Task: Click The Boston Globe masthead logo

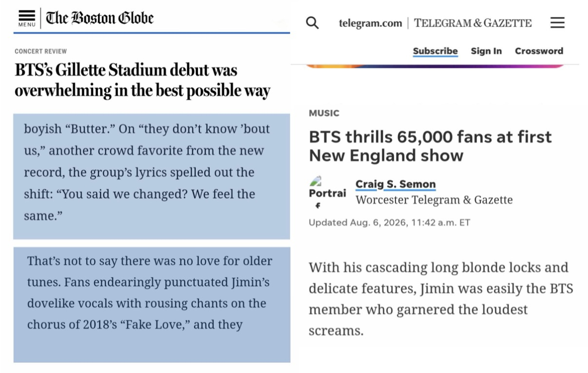Action: (x=99, y=18)
